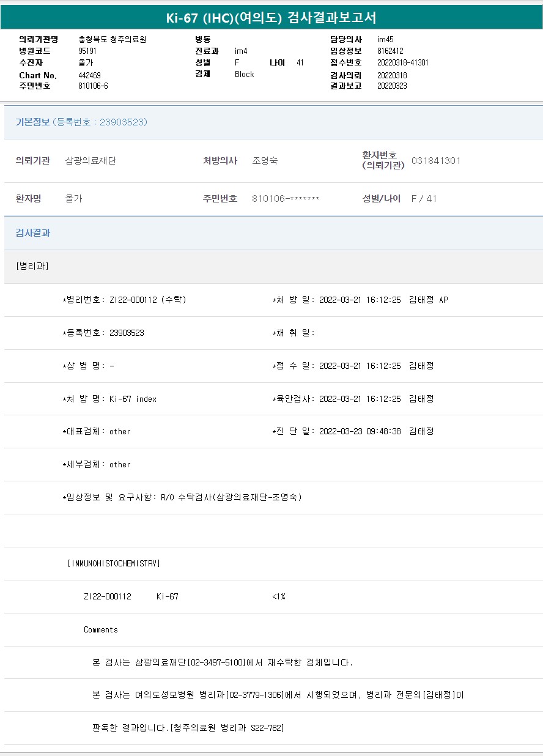Click the 임상정보 value 8162412
This screenshot has width=543, height=756.
[390, 51]
